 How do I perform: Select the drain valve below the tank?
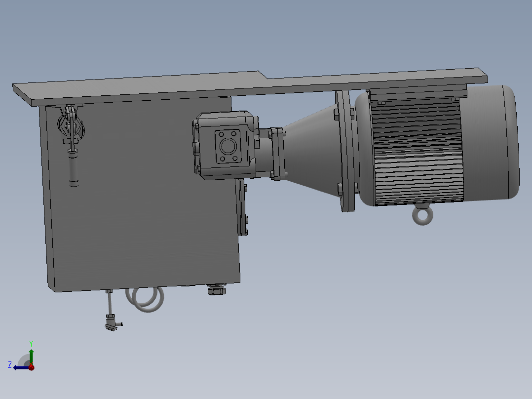[112, 322]
